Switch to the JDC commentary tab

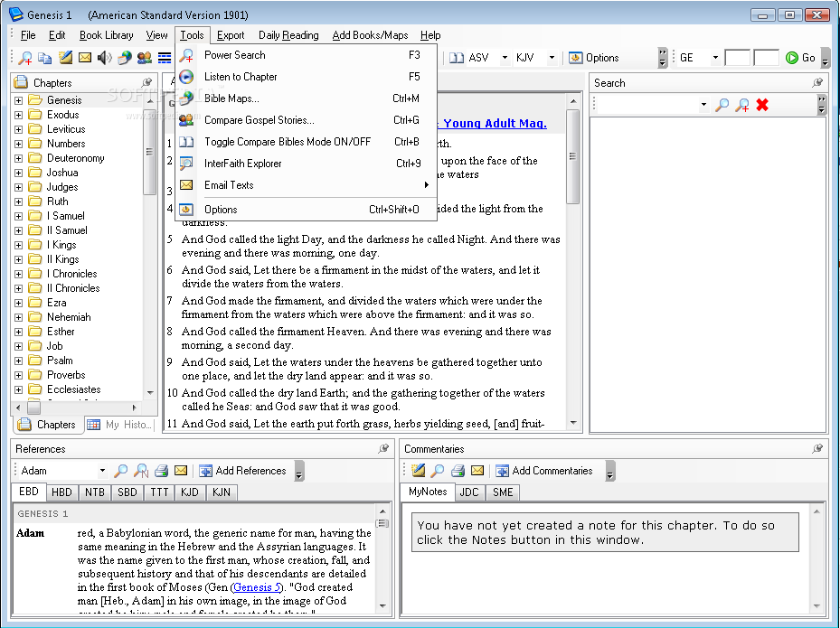(469, 492)
